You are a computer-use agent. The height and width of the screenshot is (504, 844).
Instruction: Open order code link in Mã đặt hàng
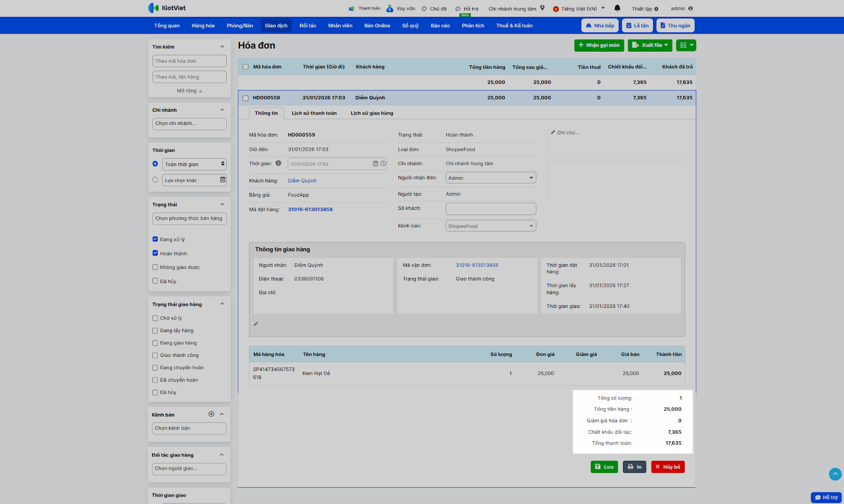tap(310, 210)
